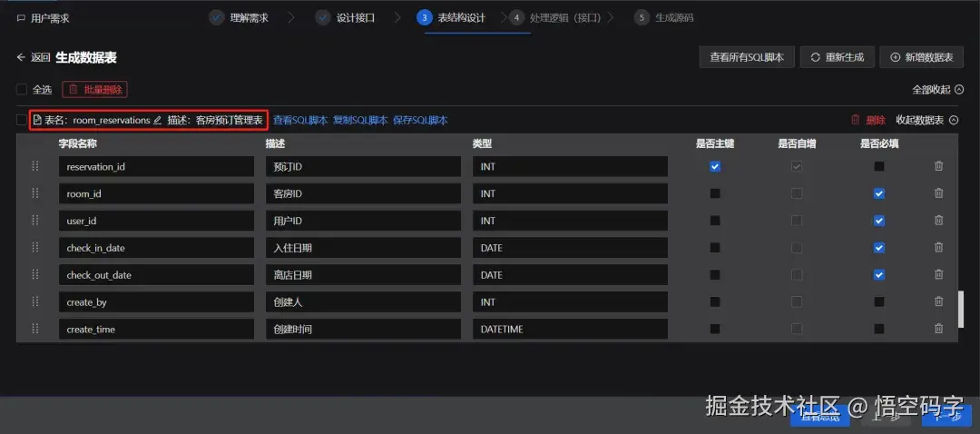Click the red 删除 table link

868,120
